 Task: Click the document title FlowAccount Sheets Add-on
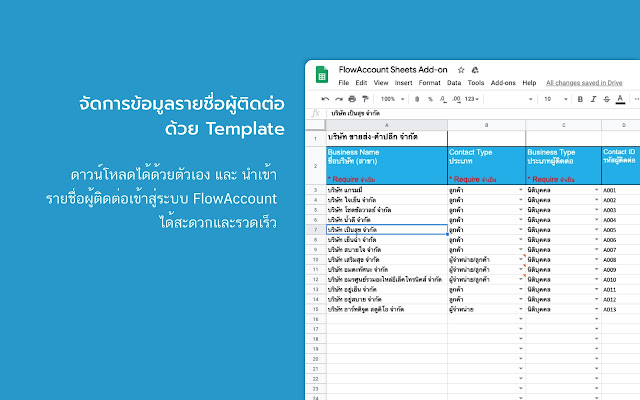coord(393,70)
